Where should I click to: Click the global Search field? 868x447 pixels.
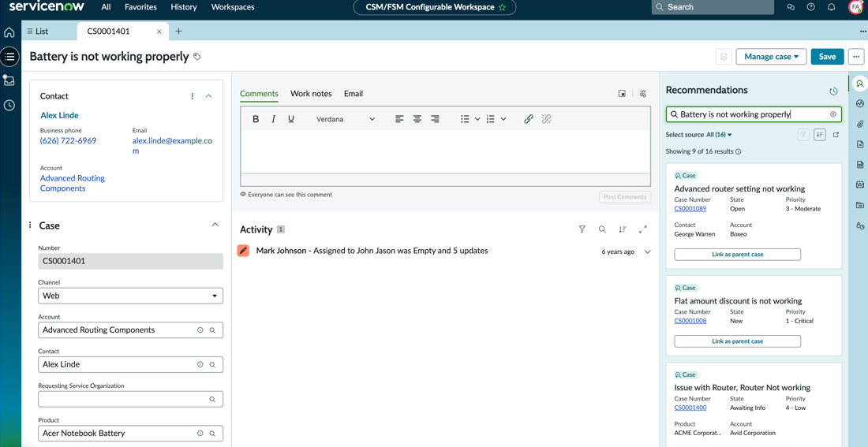click(713, 7)
